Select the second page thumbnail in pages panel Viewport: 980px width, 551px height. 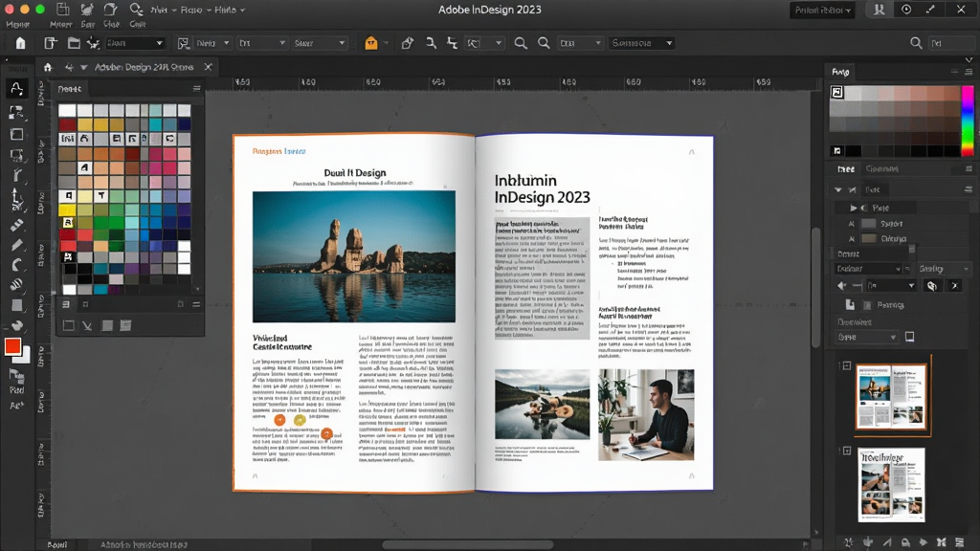(x=891, y=485)
